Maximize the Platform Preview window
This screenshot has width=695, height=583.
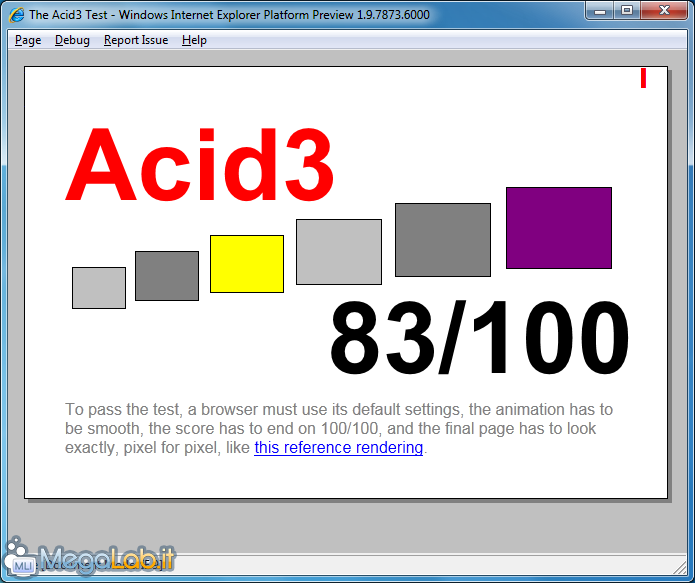627,11
